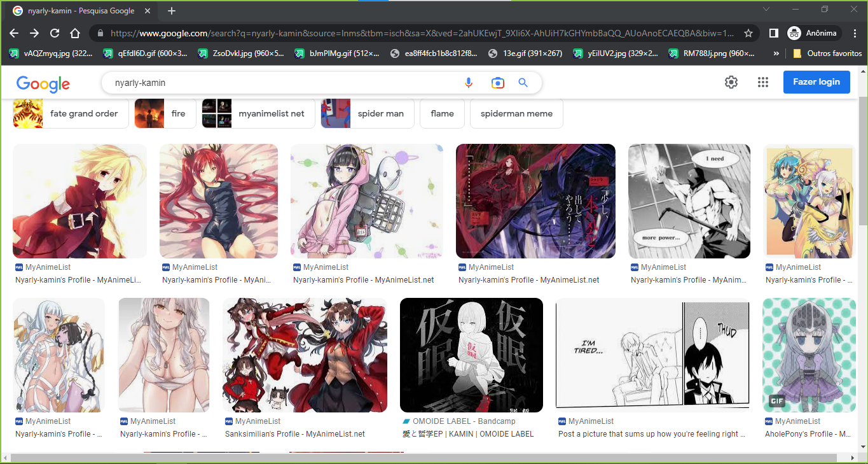Open the Chrome three-dot menu
This screenshot has width=868, height=464.
point(855,33)
